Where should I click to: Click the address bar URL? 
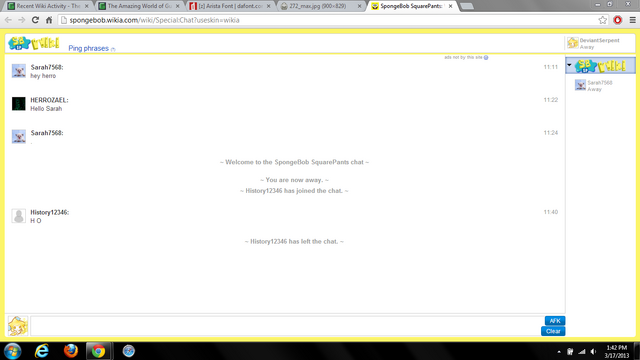point(154,20)
